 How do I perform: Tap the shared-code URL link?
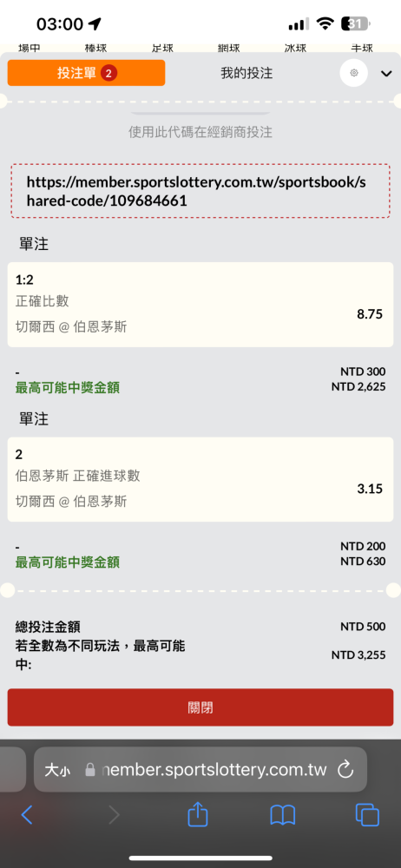(200, 192)
